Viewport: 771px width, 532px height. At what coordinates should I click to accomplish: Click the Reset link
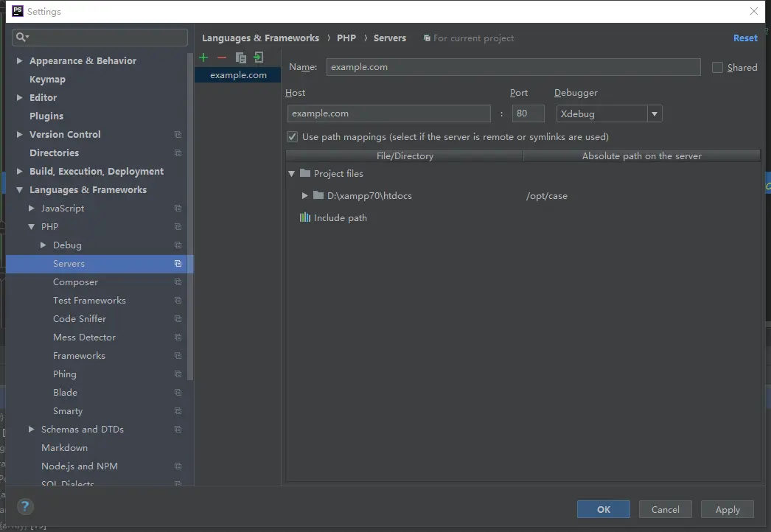745,38
